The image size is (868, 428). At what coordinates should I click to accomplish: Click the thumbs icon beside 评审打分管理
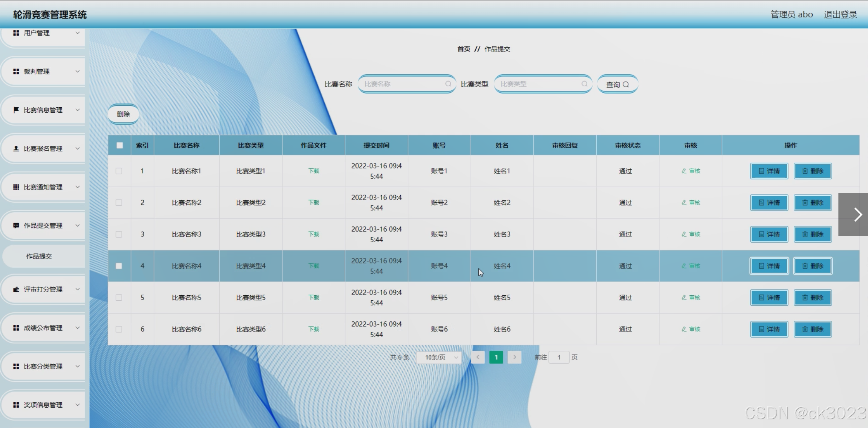pyautogui.click(x=16, y=289)
